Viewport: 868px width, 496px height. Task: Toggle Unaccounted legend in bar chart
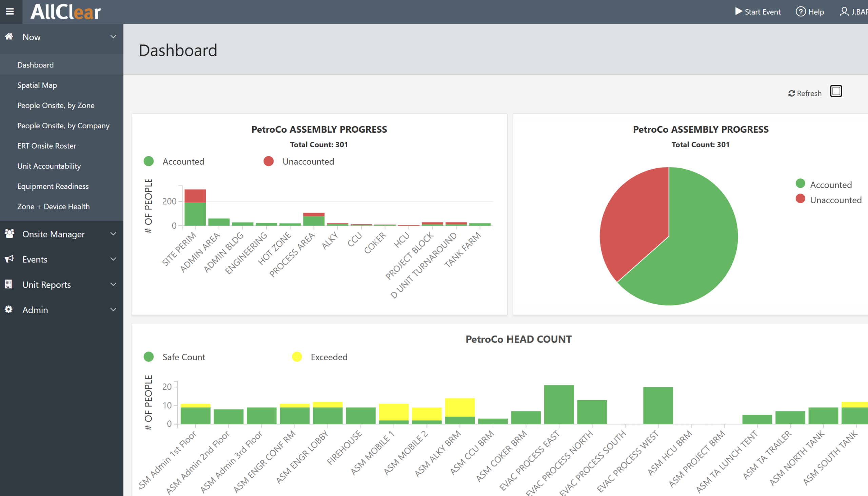tap(299, 161)
